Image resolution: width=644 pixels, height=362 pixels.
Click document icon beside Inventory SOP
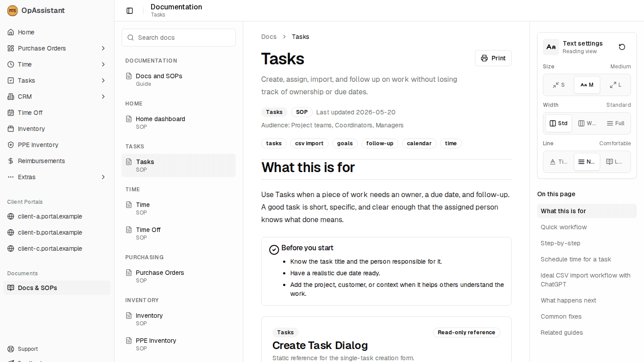click(x=129, y=316)
